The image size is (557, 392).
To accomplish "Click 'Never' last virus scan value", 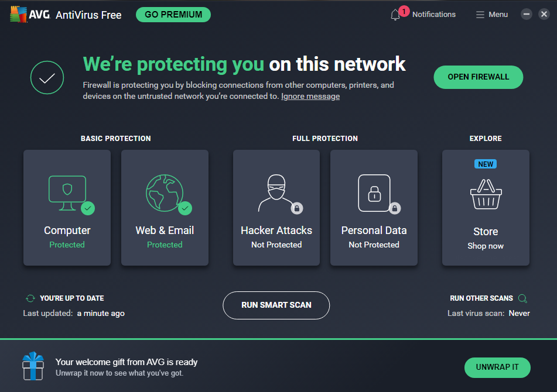I will pyautogui.click(x=519, y=313).
